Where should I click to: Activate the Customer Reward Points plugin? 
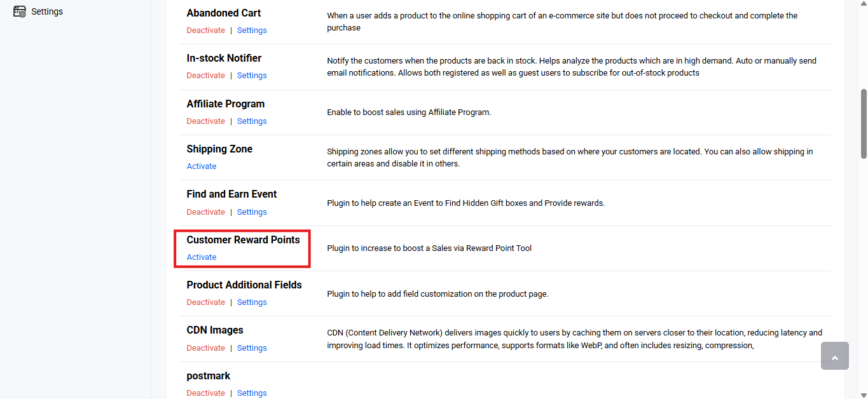202,257
